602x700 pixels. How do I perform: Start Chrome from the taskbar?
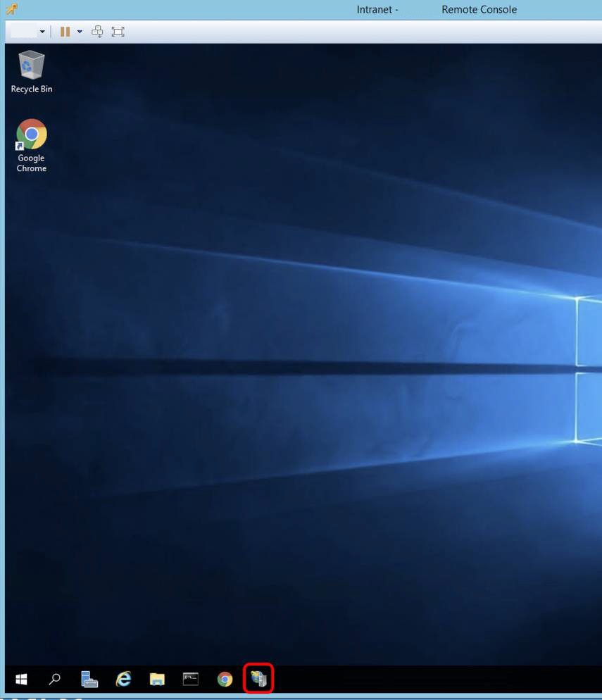pyautogui.click(x=225, y=679)
